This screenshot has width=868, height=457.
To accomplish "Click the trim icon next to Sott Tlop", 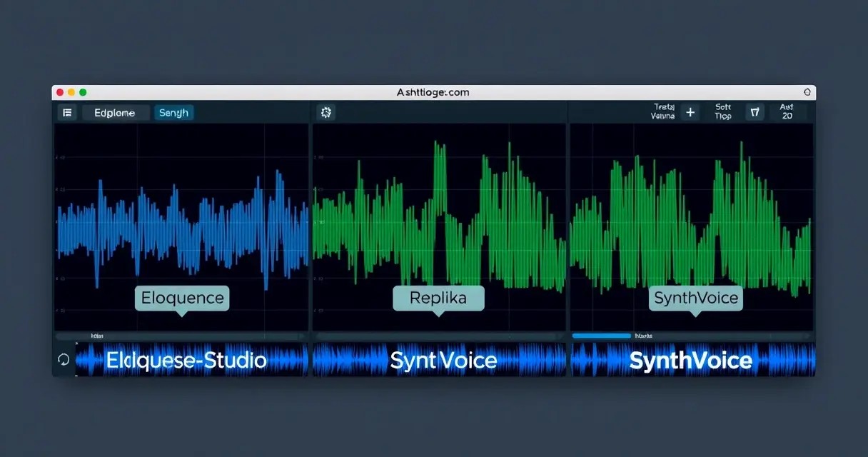I will click(755, 112).
